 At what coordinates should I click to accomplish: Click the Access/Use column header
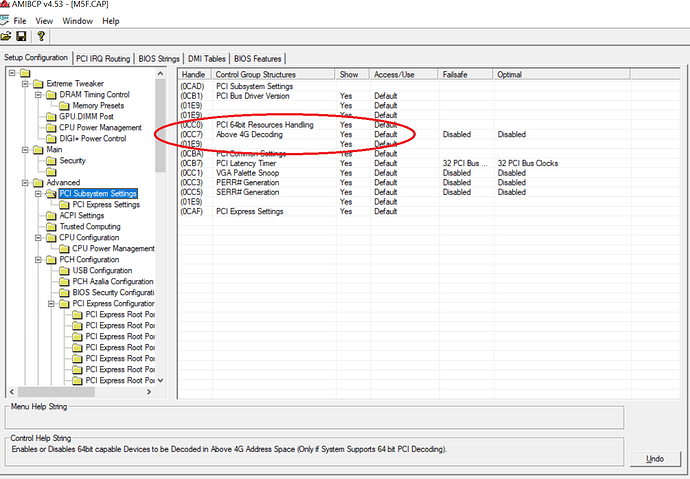(404, 74)
